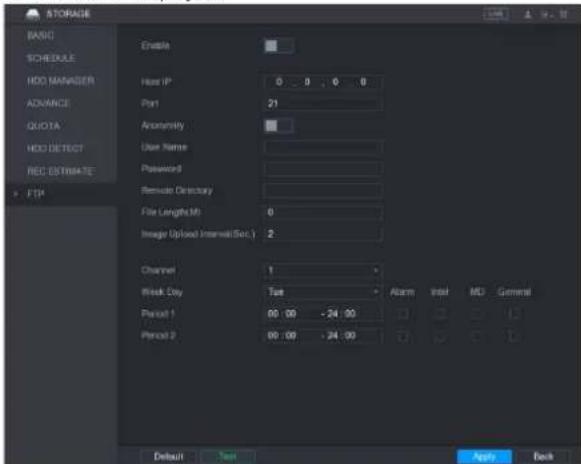Select the ADVANCE sidebar item
The width and height of the screenshot is (581, 464).
point(48,103)
